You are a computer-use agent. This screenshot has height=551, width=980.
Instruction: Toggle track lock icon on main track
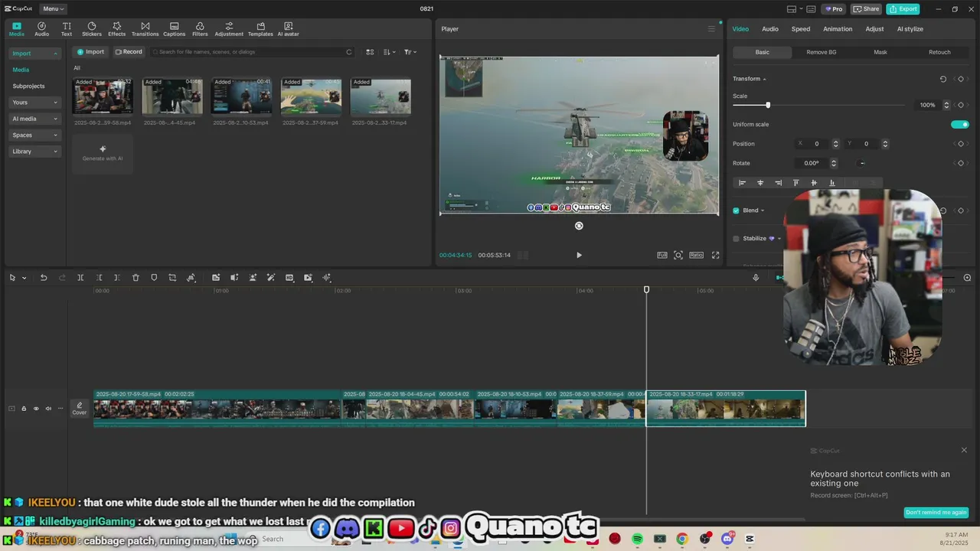(x=24, y=409)
